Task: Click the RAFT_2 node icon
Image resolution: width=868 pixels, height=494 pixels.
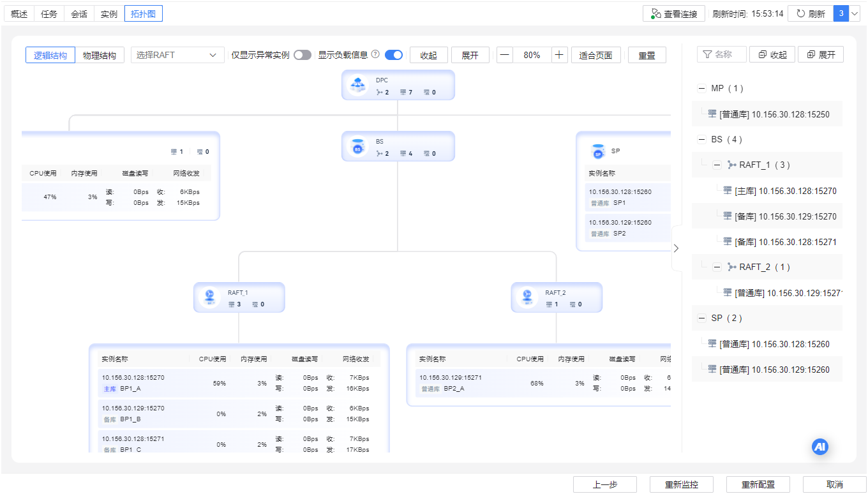Action: click(527, 297)
